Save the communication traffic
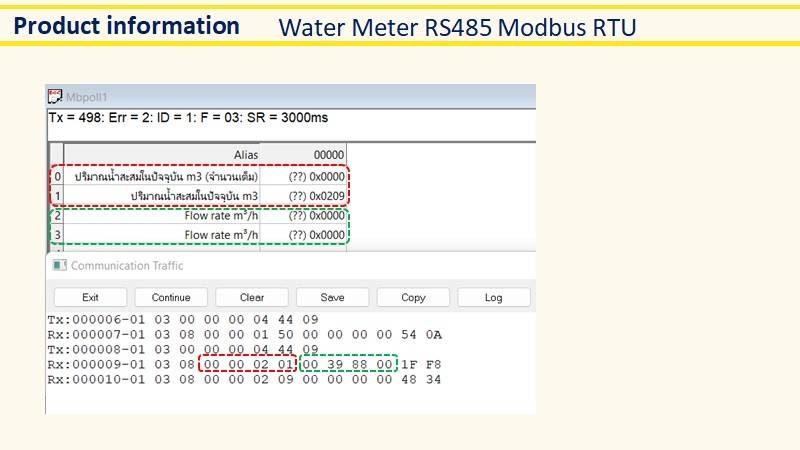Image resolution: width=800 pixels, height=450 pixels. [332, 297]
